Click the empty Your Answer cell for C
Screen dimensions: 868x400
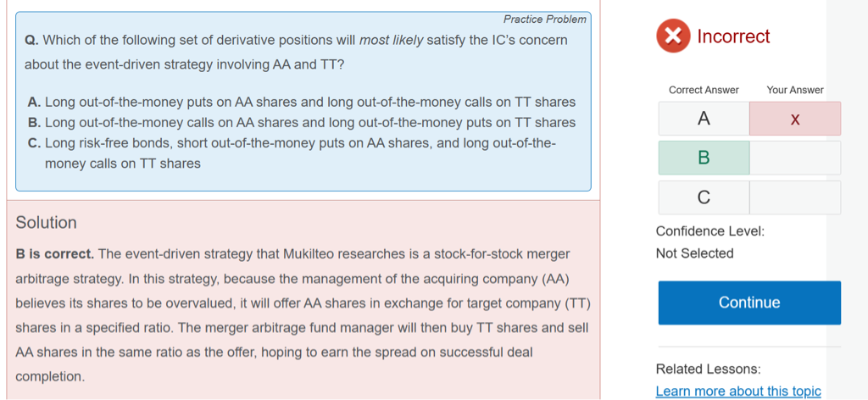coord(794,197)
